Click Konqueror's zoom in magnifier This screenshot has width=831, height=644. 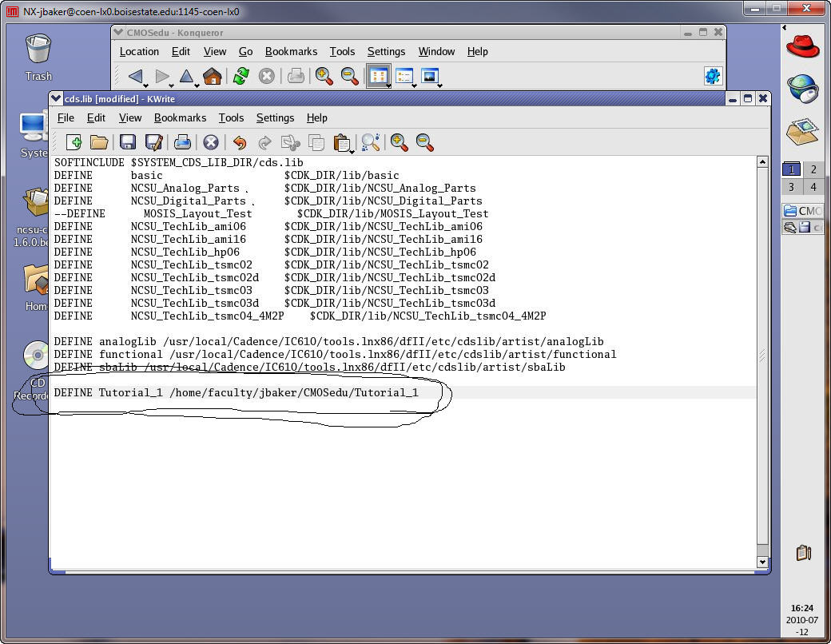(324, 77)
